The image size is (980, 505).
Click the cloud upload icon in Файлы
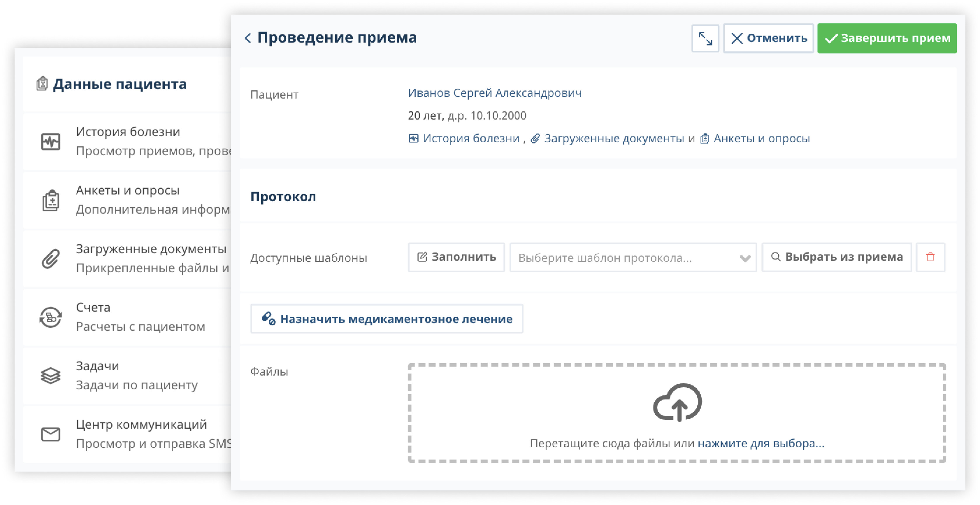pyautogui.click(x=677, y=403)
